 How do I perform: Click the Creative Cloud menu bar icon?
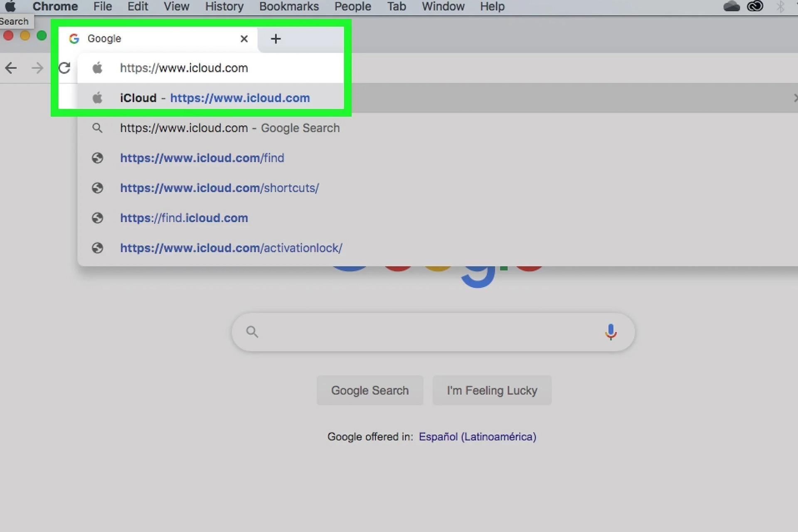coord(755,6)
